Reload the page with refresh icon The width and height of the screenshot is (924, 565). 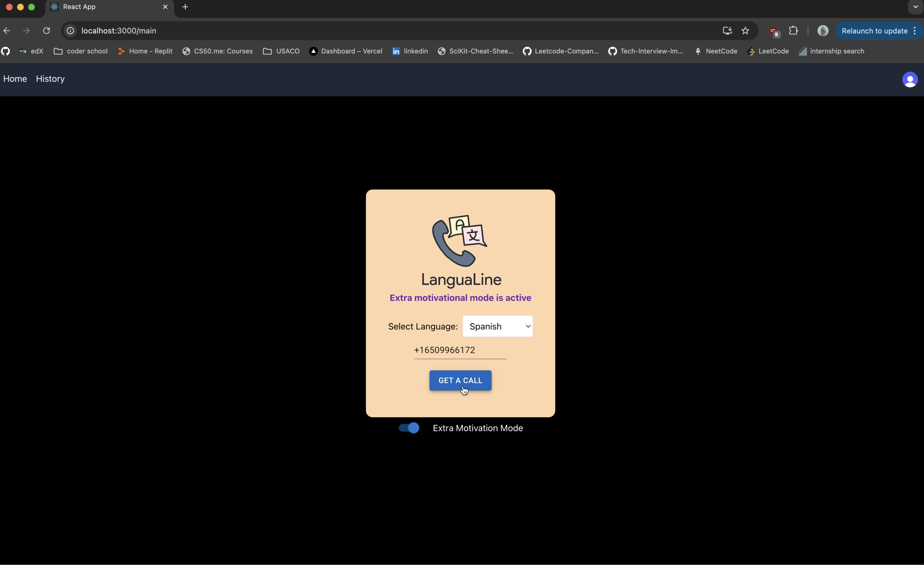point(47,31)
